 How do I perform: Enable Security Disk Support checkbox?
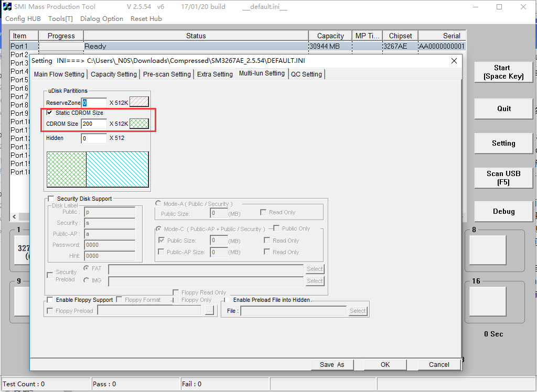click(x=51, y=199)
